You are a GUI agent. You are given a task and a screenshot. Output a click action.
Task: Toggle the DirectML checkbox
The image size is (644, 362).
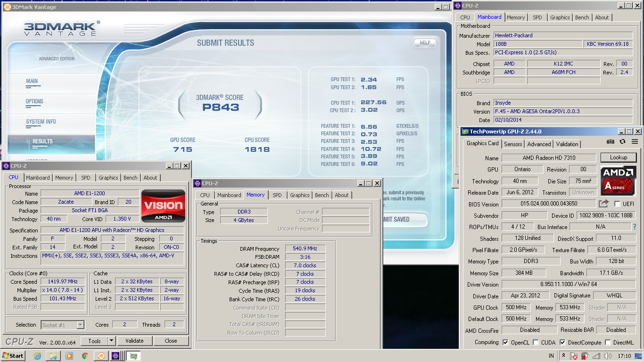(x=608, y=343)
